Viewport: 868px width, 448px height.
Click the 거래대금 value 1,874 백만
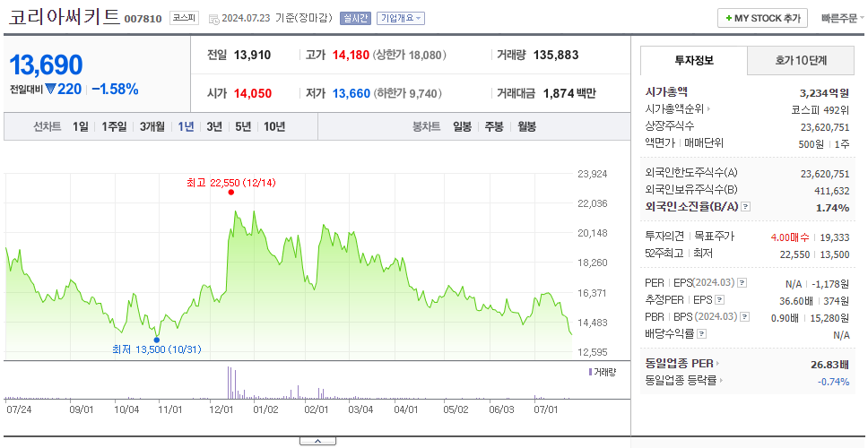569,93
